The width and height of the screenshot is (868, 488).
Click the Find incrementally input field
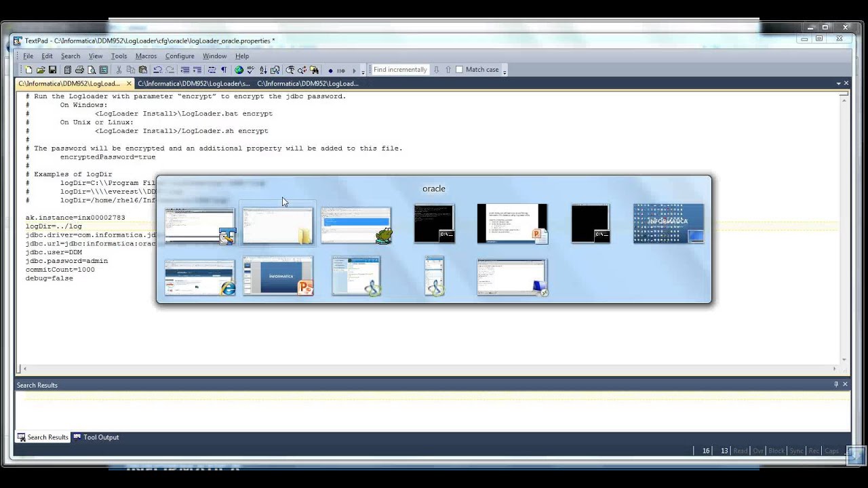400,70
